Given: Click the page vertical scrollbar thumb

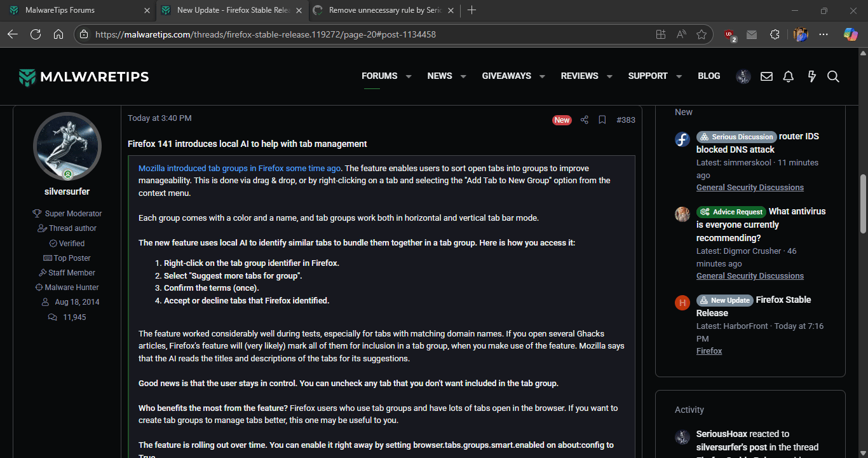Looking at the screenshot, I should [x=863, y=204].
